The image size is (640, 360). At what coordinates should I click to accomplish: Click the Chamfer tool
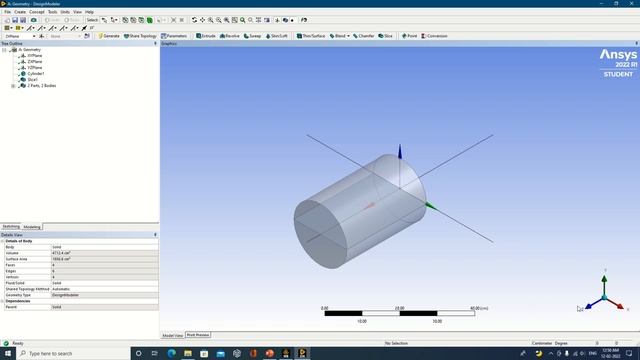point(364,36)
